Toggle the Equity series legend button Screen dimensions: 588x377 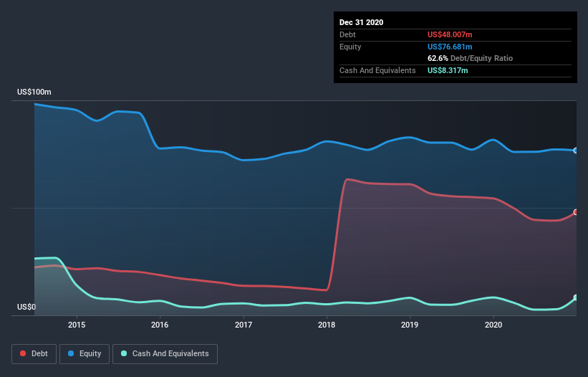[x=85, y=354]
